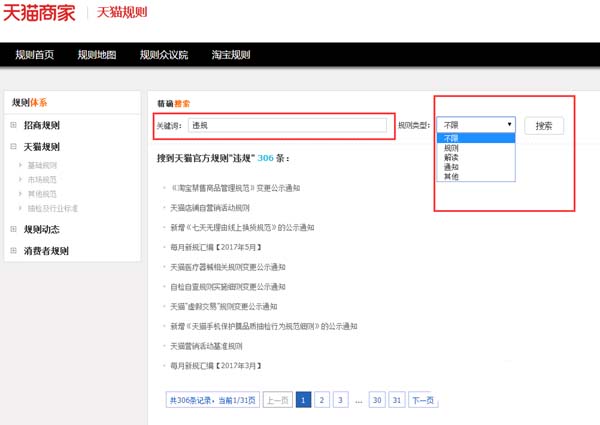Choose 通知 option in dropdown list

pos(476,167)
